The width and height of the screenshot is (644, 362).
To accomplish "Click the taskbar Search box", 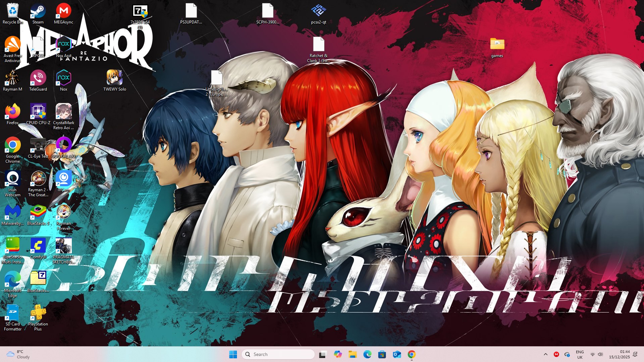I will [x=278, y=354].
